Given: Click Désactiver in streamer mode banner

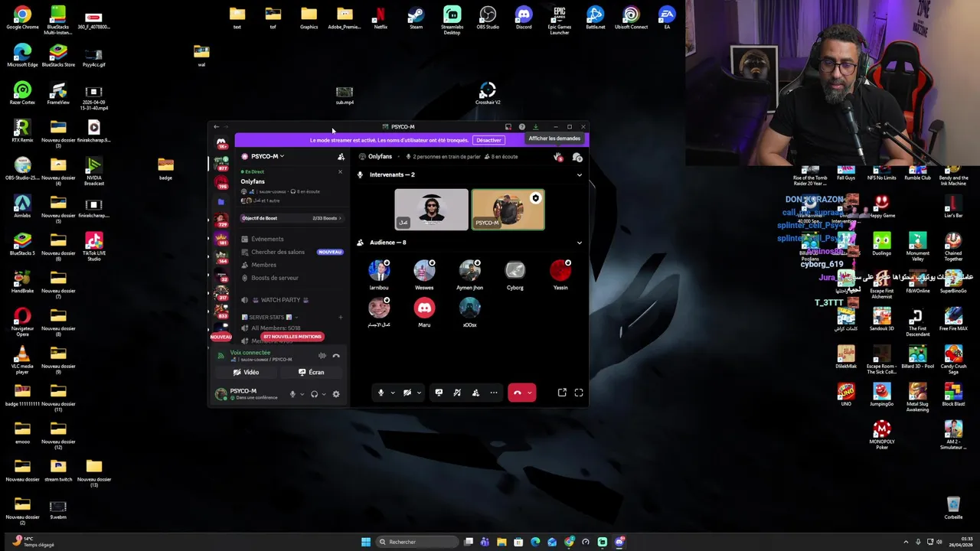Looking at the screenshot, I should (x=488, y=140).
